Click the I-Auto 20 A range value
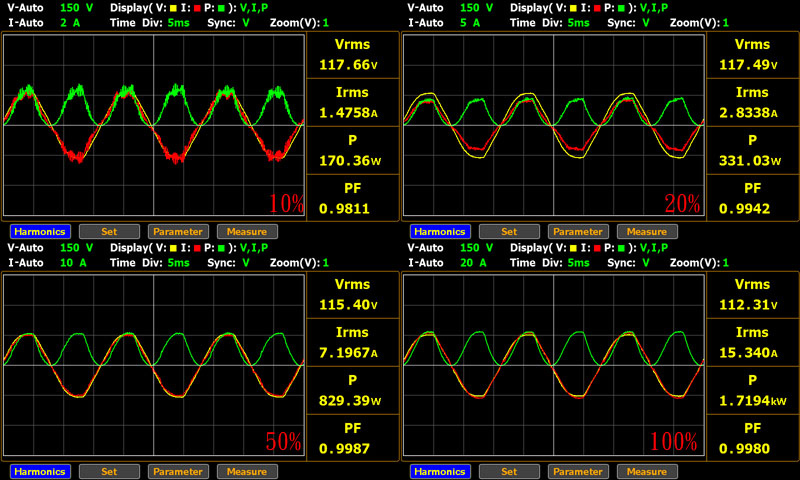800x480 pixels. tap(473, 263)
